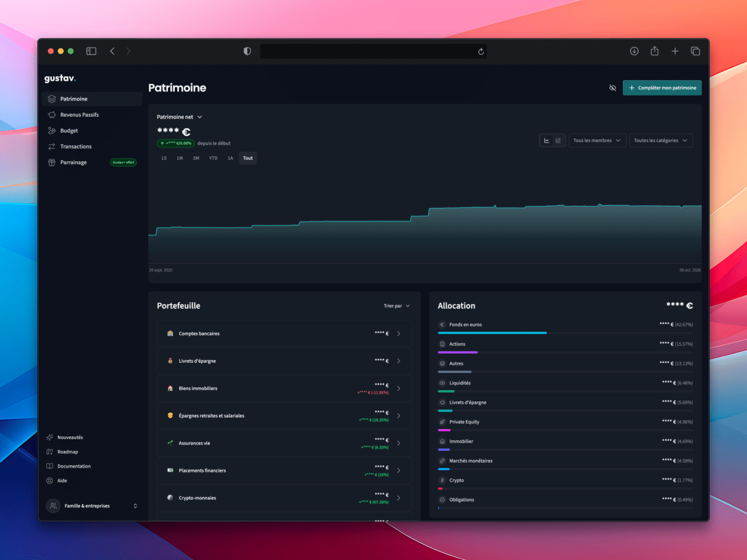Toggle hidden amounts eye icon
The image size is (747, 560).
pos(613,88)
